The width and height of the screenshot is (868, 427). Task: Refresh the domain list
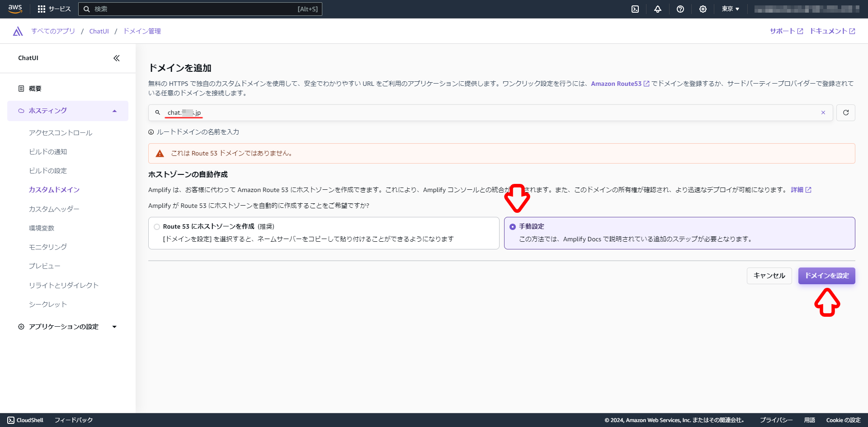point(846,113)
